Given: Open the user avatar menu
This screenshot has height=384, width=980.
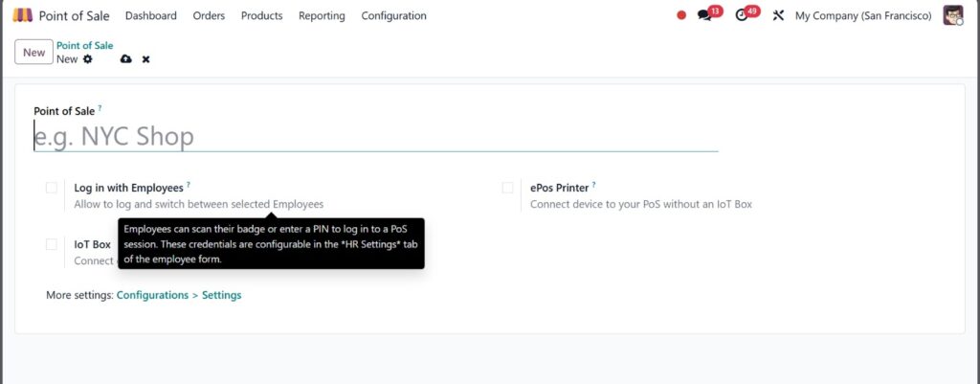Looking at the screenshot, I should coord(952,15).
